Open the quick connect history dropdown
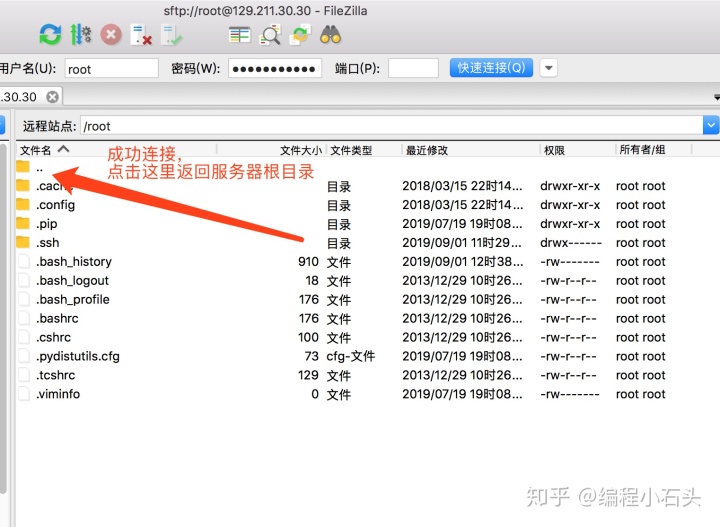Image resolution: width=720 pixels, height=527 pixels. point(549,68)
